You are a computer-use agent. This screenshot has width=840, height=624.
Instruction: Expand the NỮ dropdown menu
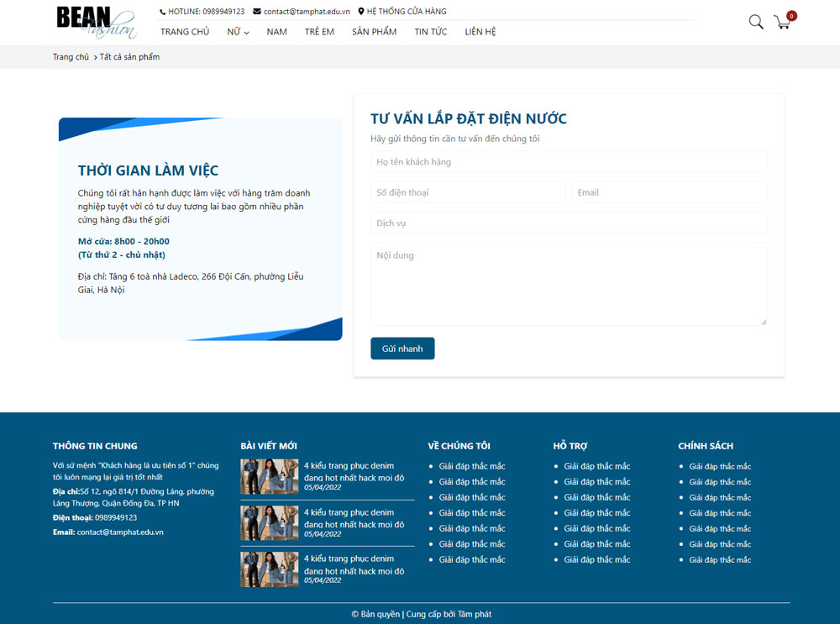coord(238,32)
